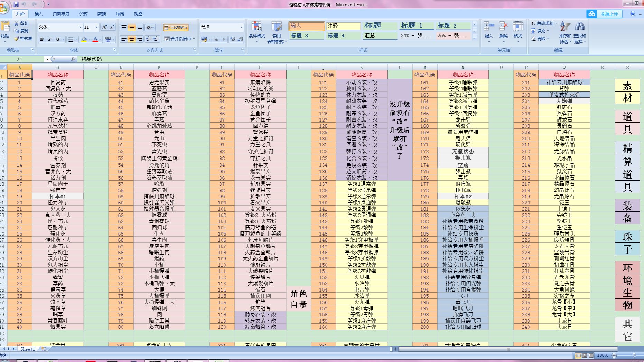
Task: Toggle align text right
Action: point(140,39)
